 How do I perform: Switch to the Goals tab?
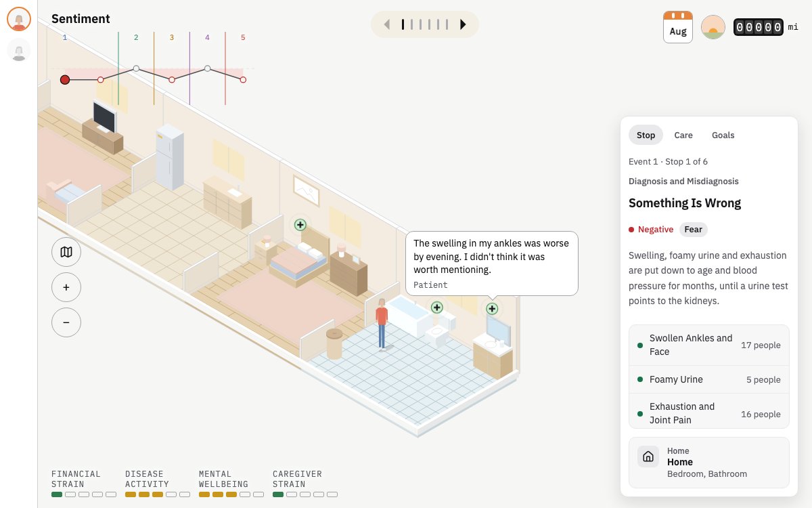click(723, 135)
